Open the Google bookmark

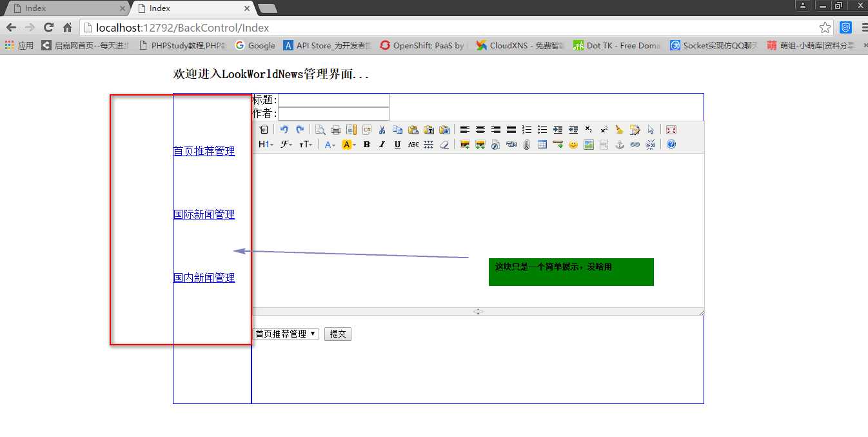(255, 45)
